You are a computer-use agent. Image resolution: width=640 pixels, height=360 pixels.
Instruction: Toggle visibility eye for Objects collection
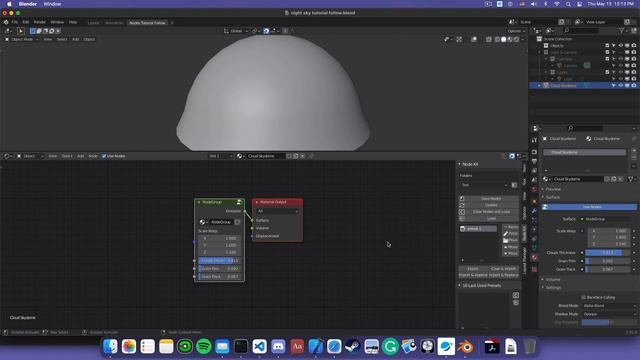(x=621, y=46)
